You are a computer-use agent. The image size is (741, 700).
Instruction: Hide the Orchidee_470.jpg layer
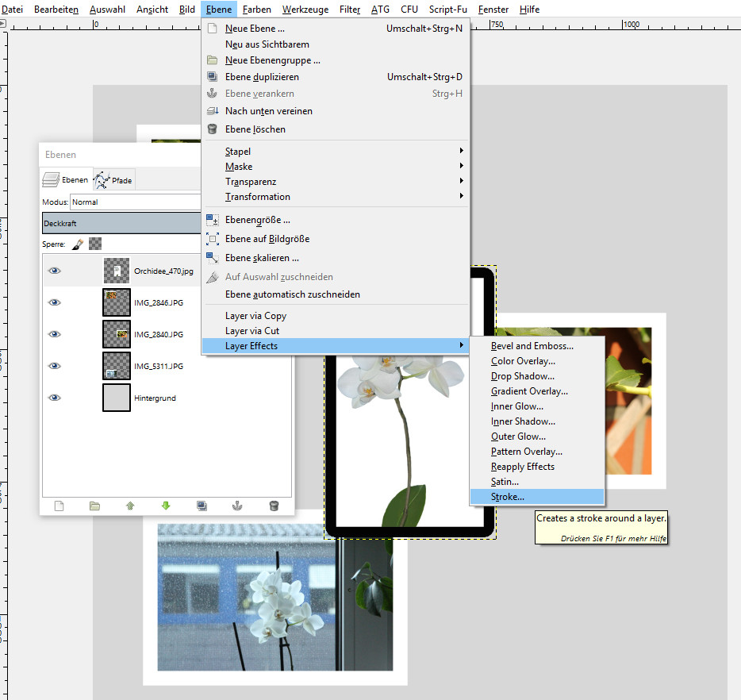click(x=55, y=271)
